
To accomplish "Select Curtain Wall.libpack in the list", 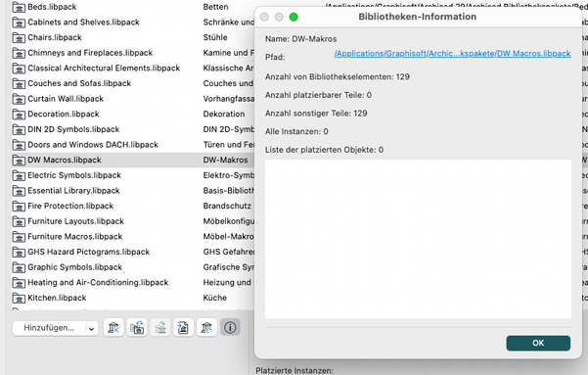I will [x=66, y=99].
